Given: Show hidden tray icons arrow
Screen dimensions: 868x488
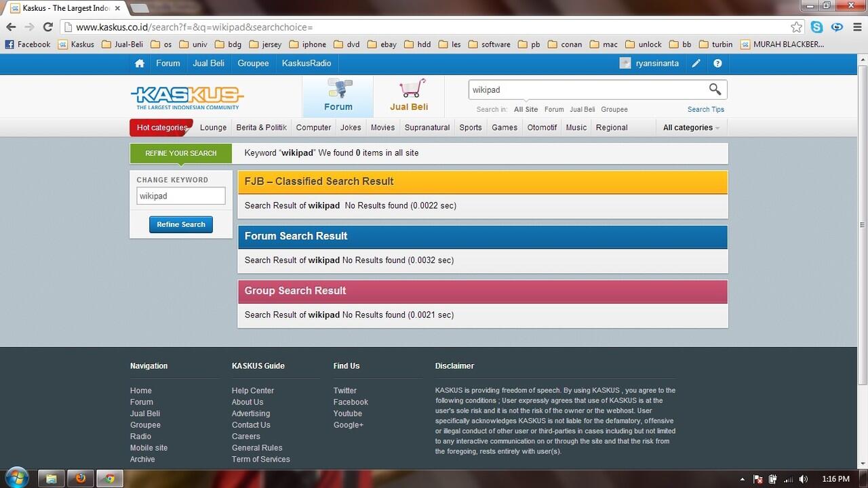Looking at the screenshot, I should point(742,479).
